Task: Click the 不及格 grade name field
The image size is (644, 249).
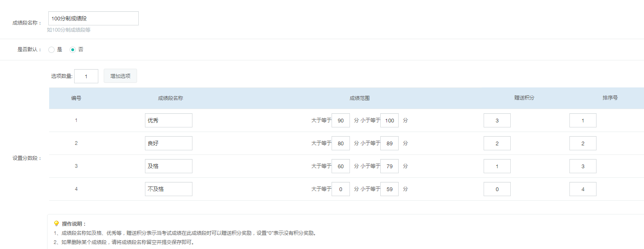Action: point(169,189)
